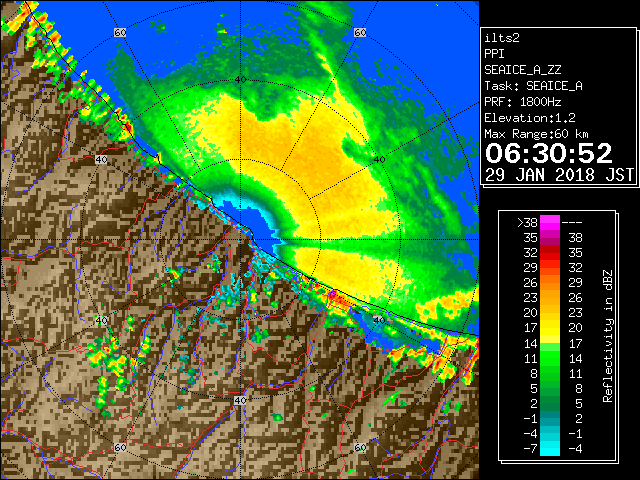640x480 pixels.
Task: Click the "60" ring label on southeast land
Action: pyautogui.click(x=360, y=447)
